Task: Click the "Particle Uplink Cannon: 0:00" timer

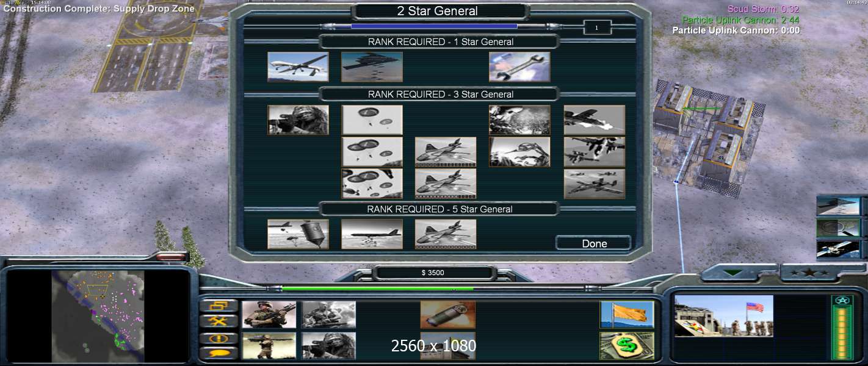Action: click(736, 30)
